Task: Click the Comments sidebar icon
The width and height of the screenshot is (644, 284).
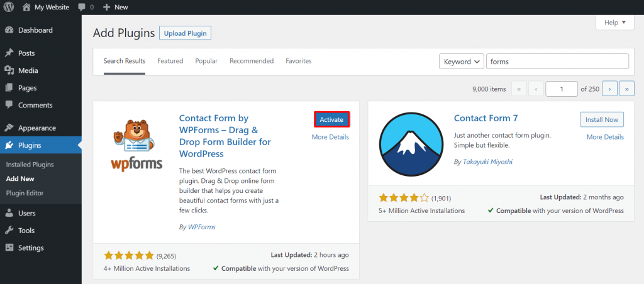Action: [x=9, y=105]
